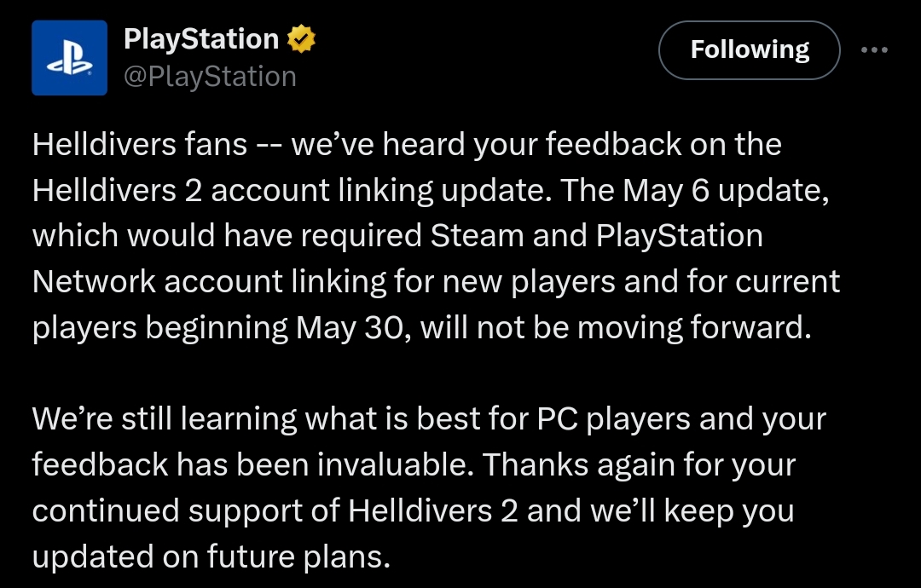Click the gold verified badge
Image resolution: width=921 pixels, height=588 pixels.
[x=301, y=38]
